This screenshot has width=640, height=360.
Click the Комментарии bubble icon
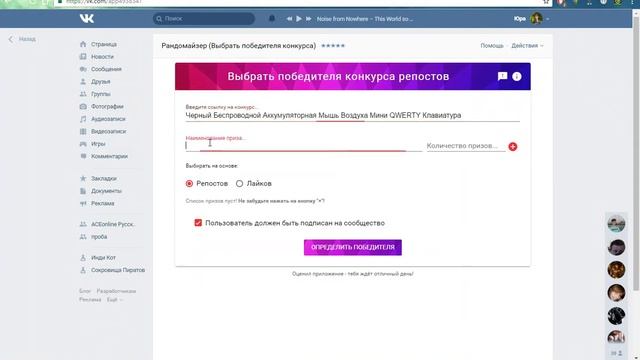pyautogui.click(x=83, y=156)
